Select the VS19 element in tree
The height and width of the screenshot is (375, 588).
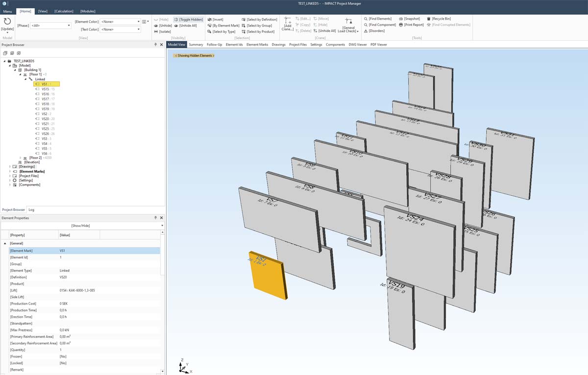[46, 108]
